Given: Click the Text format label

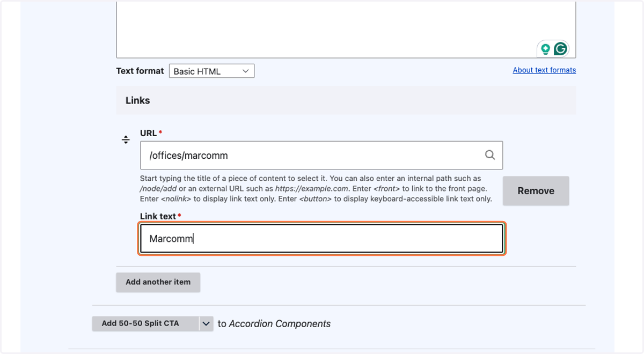Looking at the screenshot, I should tap(140, 71).
